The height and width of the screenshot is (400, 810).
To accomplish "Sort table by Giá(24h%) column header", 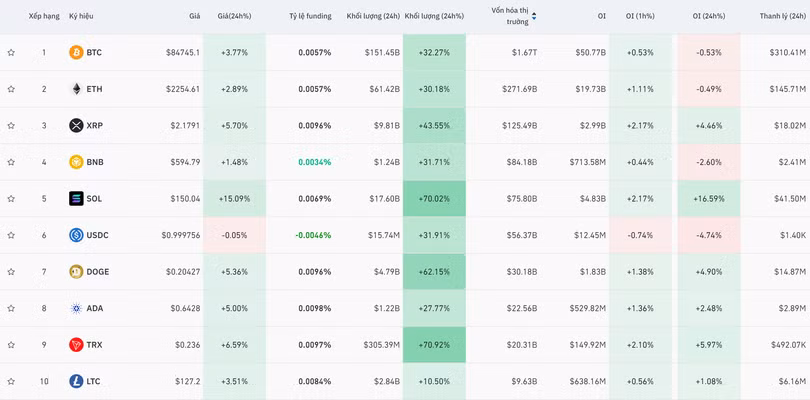I will pyautogui.click(x=234, y=16).
